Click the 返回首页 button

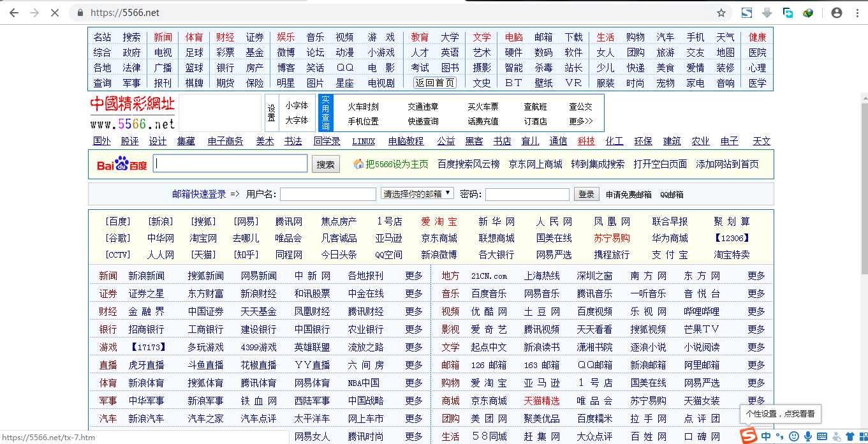pyautogui.click(x=435, y=83)
